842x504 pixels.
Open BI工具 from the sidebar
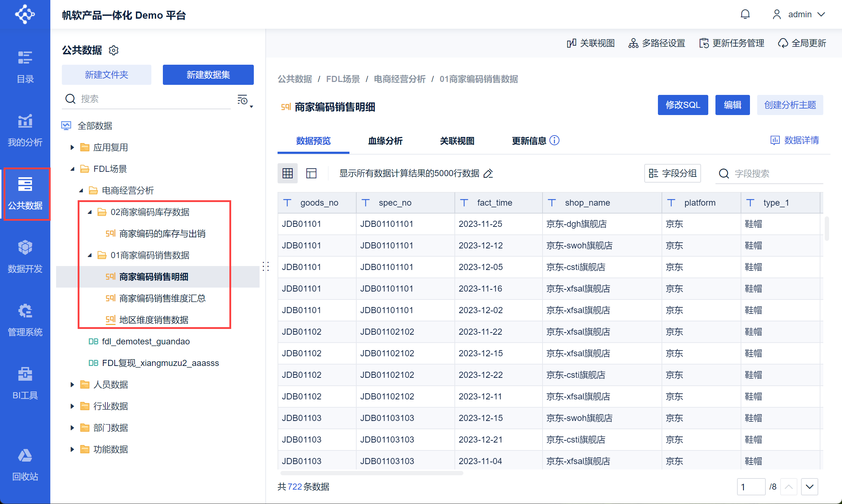tap(25, 383)
